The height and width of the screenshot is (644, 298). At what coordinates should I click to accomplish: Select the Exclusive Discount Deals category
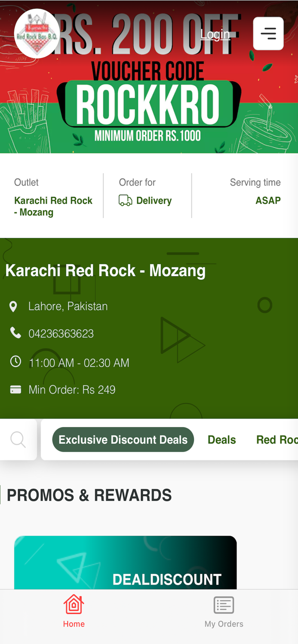coord(123,439)
